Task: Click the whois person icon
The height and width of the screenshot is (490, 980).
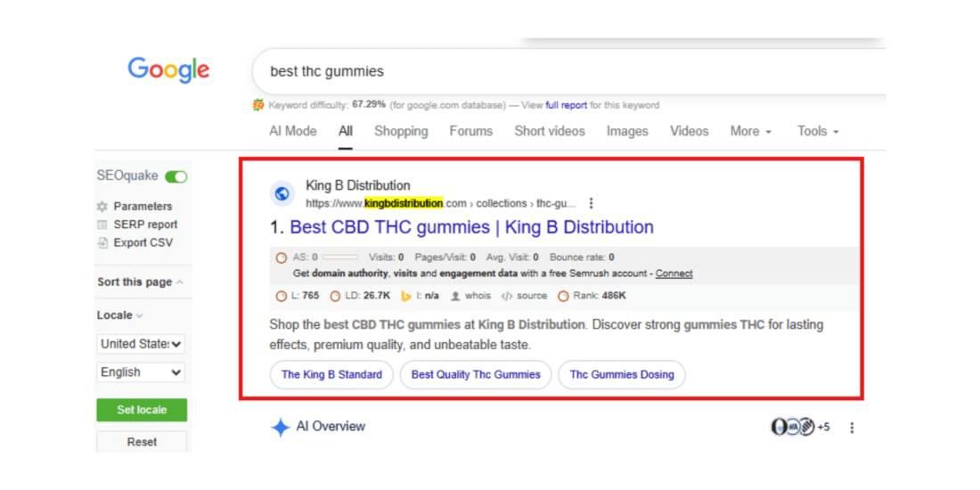Action: point(455,296)
